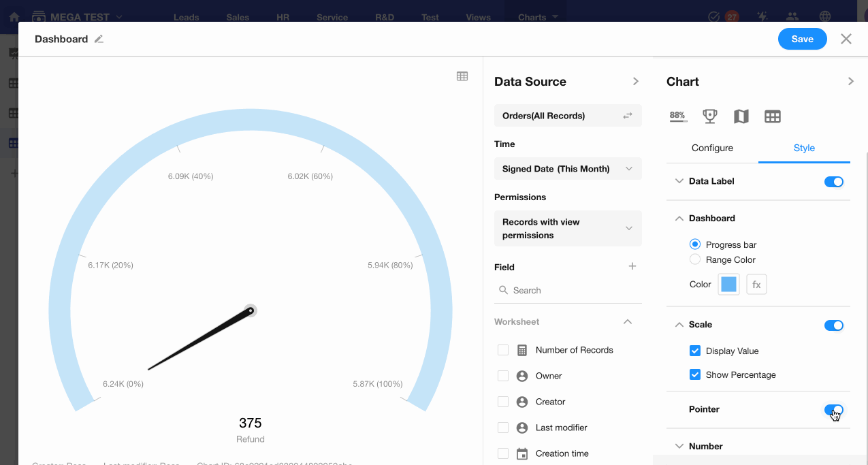Screen dimensions: 868x465
Task: Switch to the Configure tab
Action: click(712, 148)
